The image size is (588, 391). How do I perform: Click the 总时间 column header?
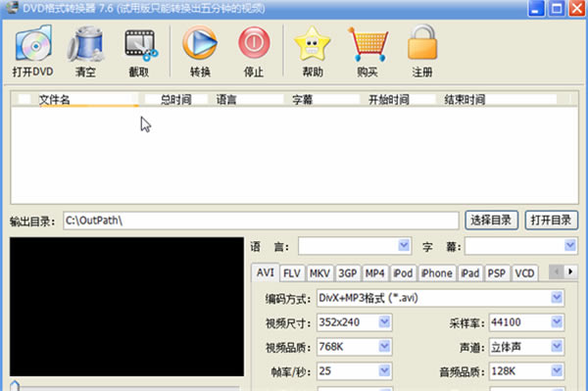click(175, 99)
